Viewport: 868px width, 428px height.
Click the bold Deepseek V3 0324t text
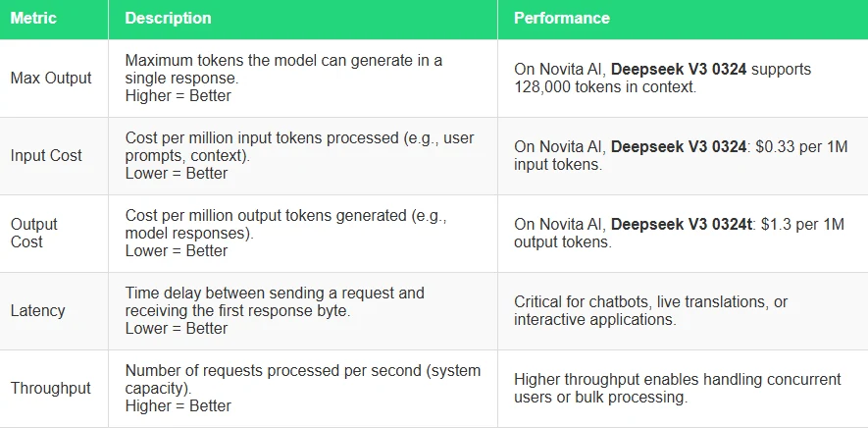[x=682, y=225]
